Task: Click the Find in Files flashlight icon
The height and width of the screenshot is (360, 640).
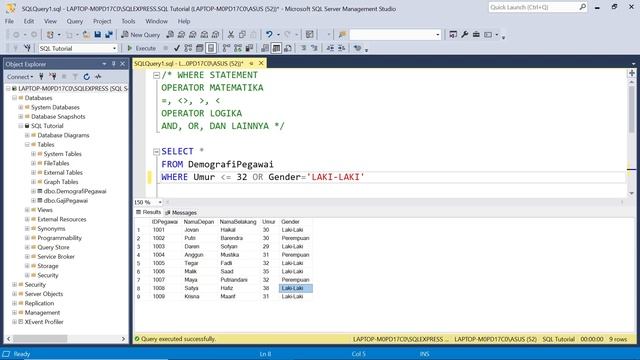Action: 342,35
